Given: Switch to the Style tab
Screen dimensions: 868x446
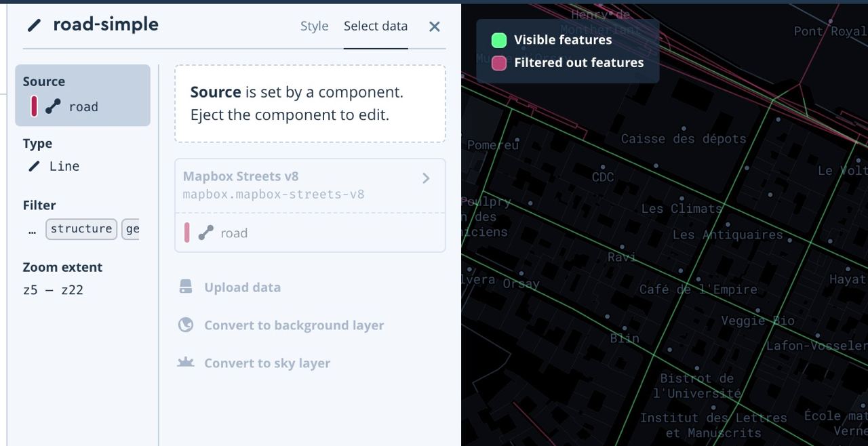Looking at the screenshot, I should [x=314, y=26].
